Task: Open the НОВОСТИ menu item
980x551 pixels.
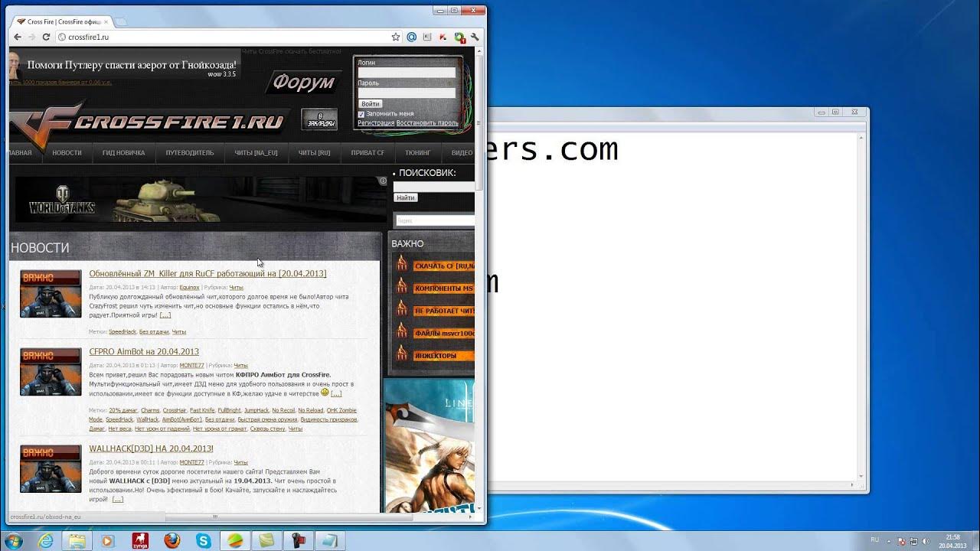Action: tap(67, 153)
